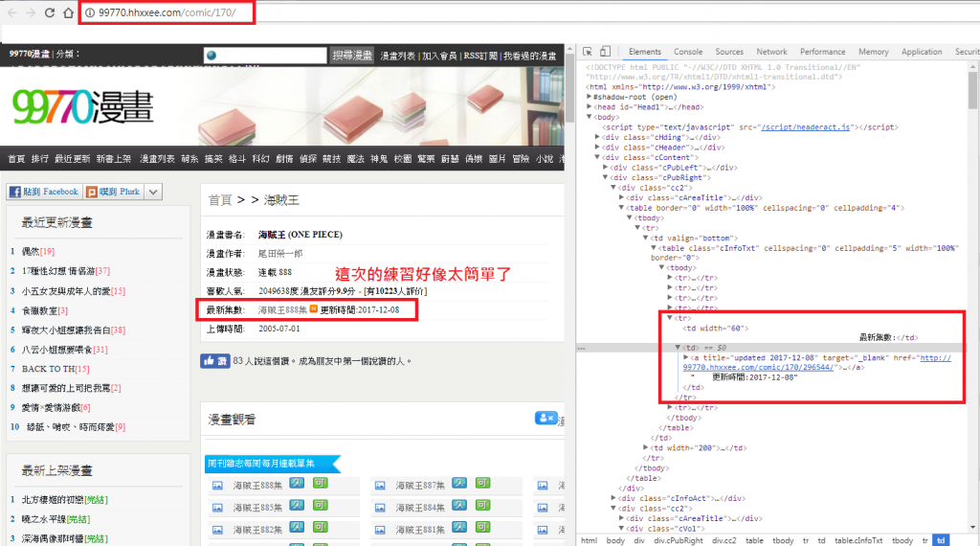This screenshot has height=546, width=980.
Task: Click image icon beside 海賊王884集
Action: point(380,508)
